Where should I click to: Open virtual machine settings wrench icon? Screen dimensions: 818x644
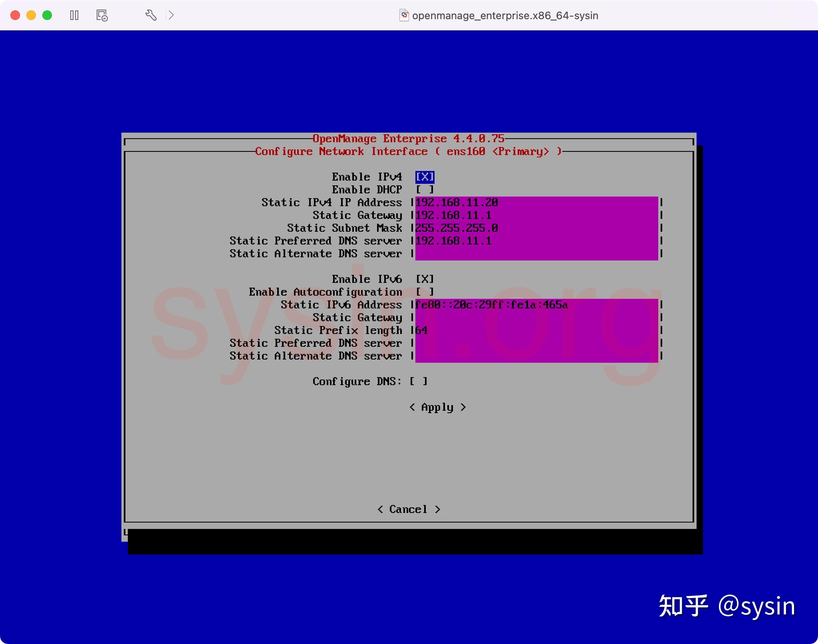(151, 15)
